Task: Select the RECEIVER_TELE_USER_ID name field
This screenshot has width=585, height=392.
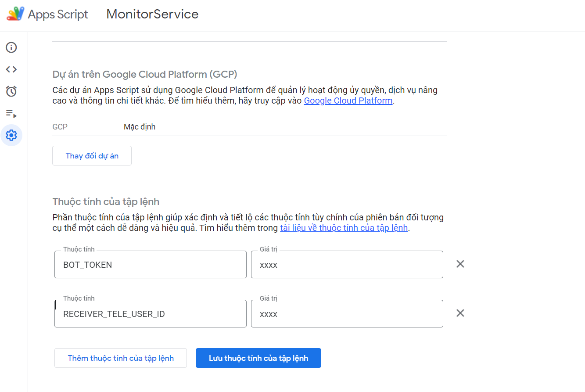Action: [150, 313]
